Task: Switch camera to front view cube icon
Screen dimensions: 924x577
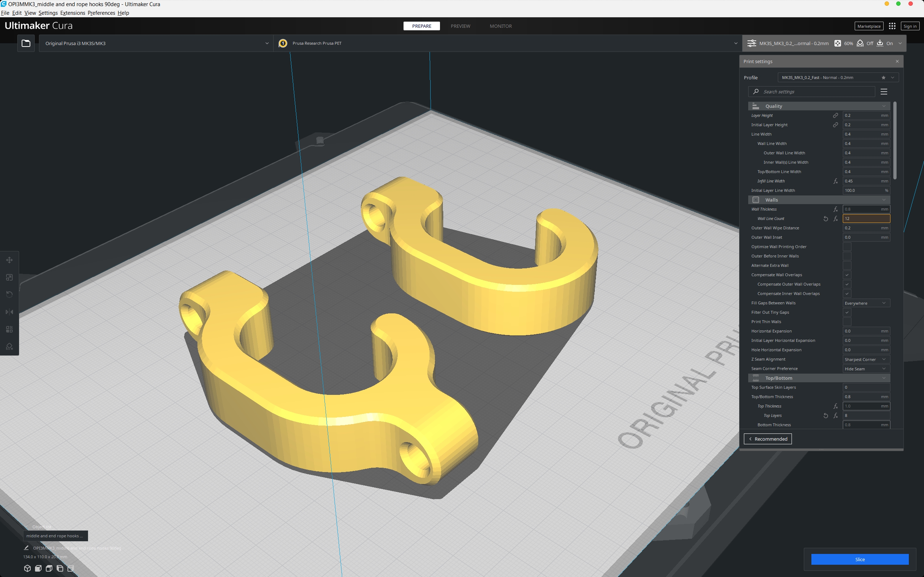Action: click(x=38, y=568)
